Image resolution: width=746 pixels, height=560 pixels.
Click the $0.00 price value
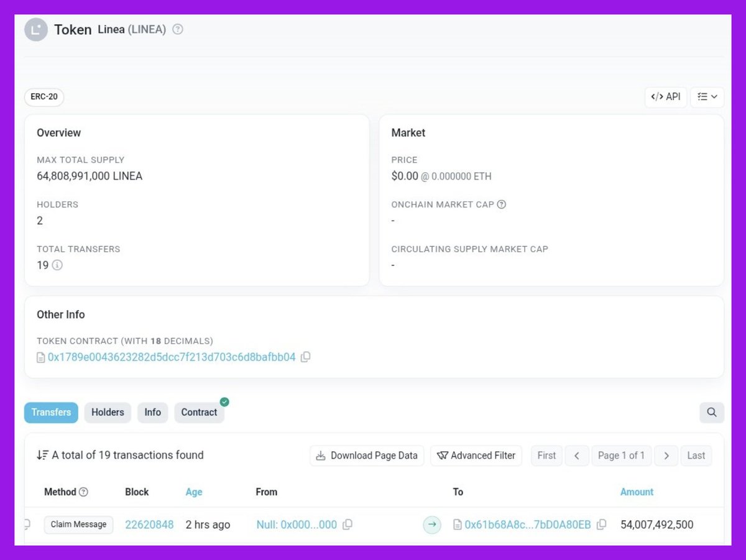pyautogui.click(x=405, y=176)
